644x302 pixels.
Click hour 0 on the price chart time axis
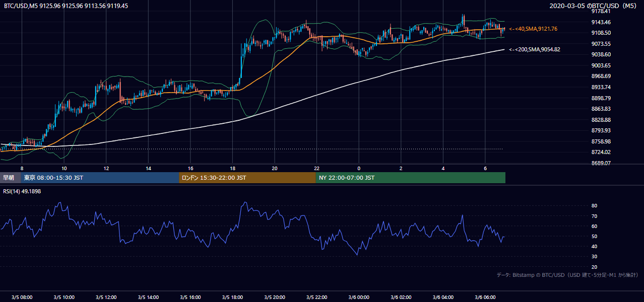click(x=359, y=168)
